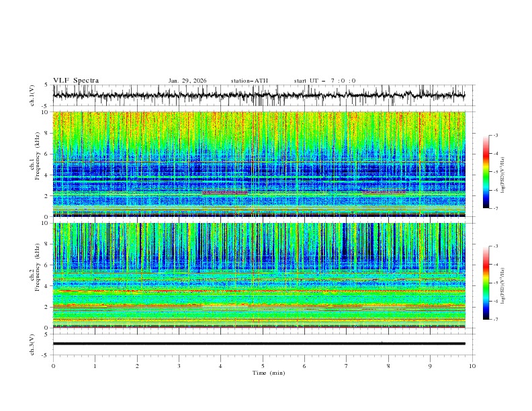Screen dimensions: 532x411
Task: Click the time axis tick label "1"
Action: [x=95, y=366]
